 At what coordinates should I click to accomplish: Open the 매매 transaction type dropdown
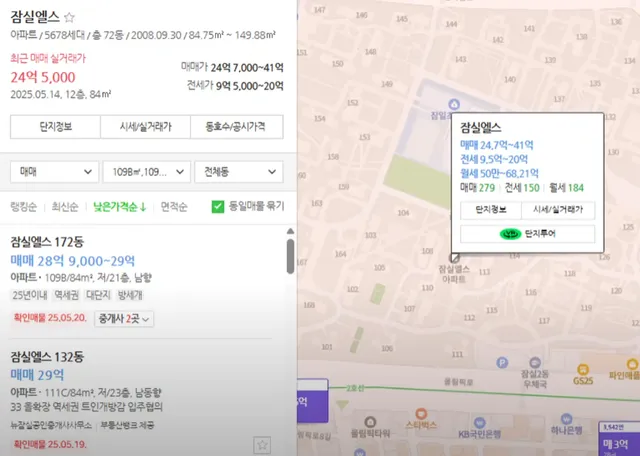[54, 172]
